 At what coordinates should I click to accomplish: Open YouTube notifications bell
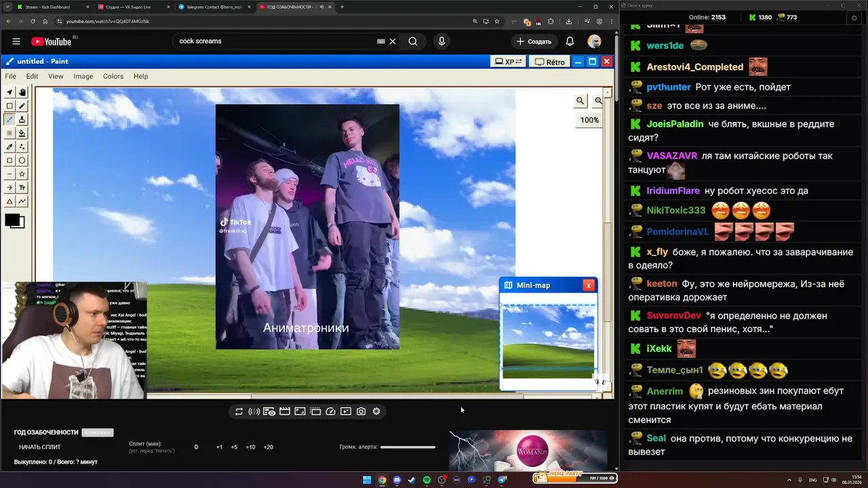[x=570, y=41]
